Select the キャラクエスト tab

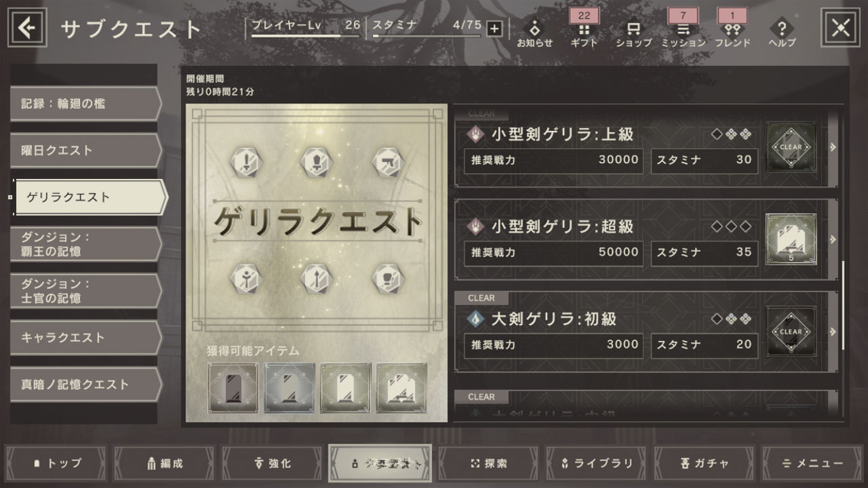coord(86,338)
